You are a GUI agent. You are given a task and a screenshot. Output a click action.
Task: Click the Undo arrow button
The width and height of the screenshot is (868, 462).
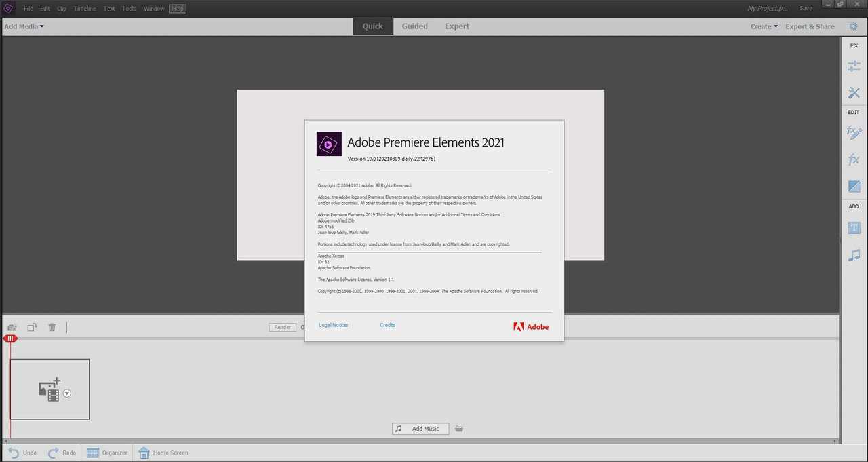click(22, 453)
